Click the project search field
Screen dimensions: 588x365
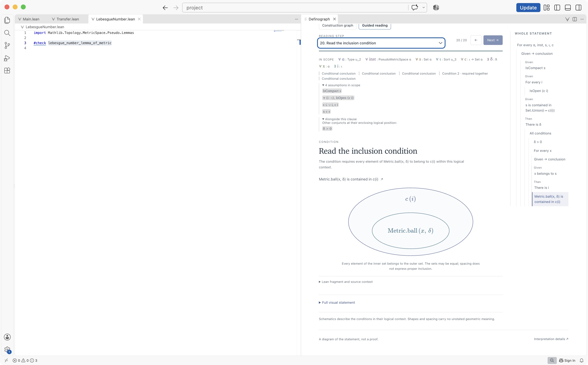pyautogui.click(x=295, y=8)
